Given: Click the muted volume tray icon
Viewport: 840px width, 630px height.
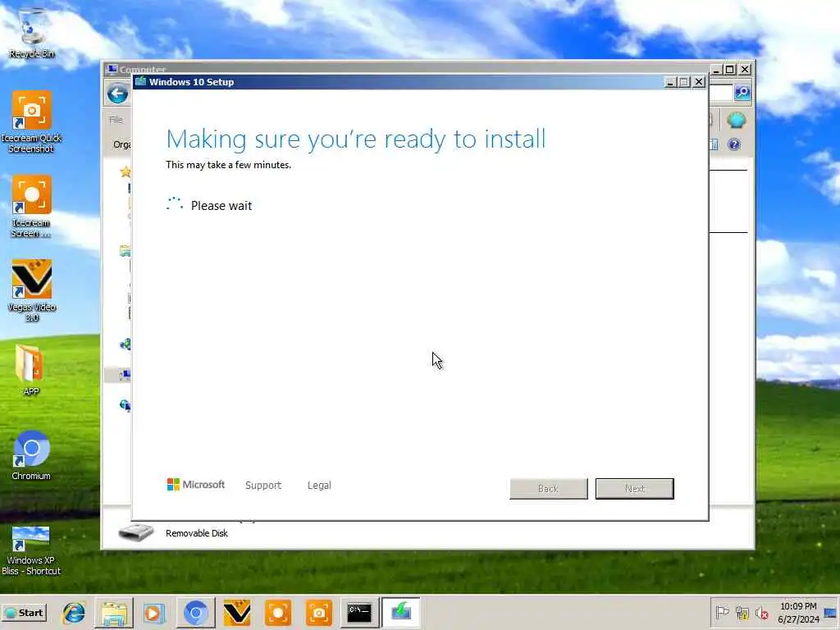Looking at the screenshot, I should click(761, 612).
